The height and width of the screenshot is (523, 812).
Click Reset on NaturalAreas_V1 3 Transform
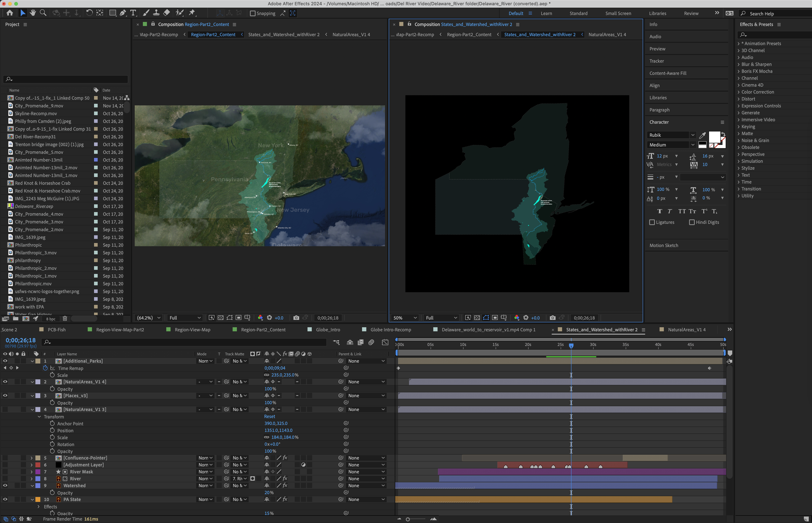(269, 416)
